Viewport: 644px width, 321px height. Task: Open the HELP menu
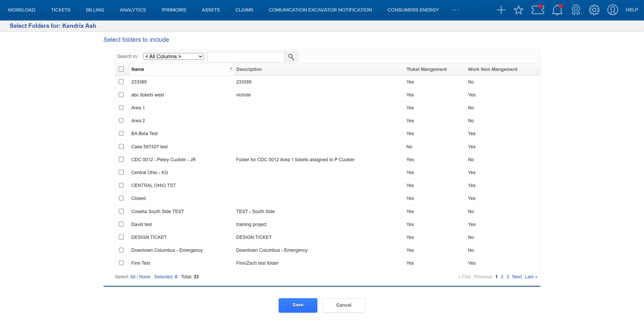632,10
